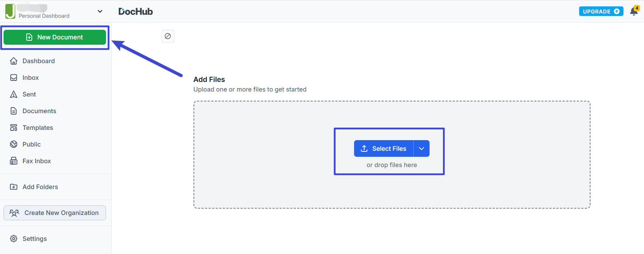644x254 pixels.
Task: Click the circular slash cancel icon
Action: tap(168, 36)
